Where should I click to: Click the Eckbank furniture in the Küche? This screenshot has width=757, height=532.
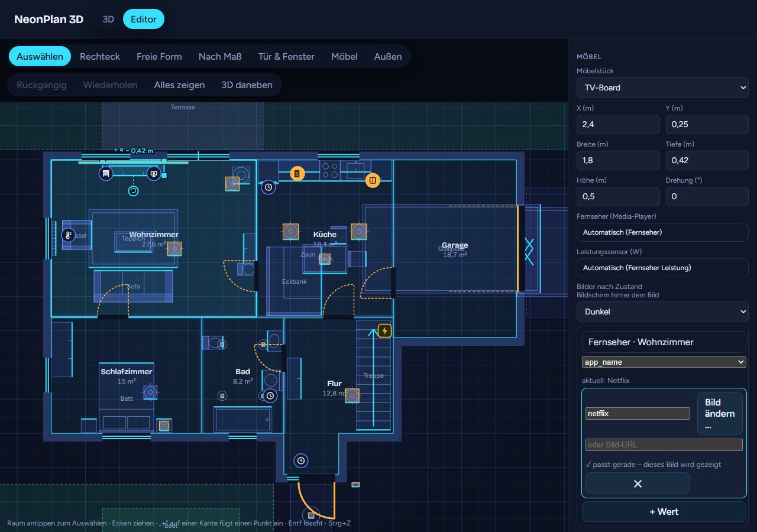tap(294, 281)
